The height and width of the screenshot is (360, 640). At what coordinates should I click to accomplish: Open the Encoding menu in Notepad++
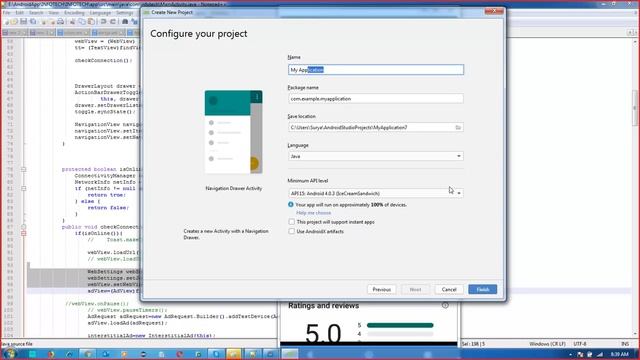click(74, 13)
